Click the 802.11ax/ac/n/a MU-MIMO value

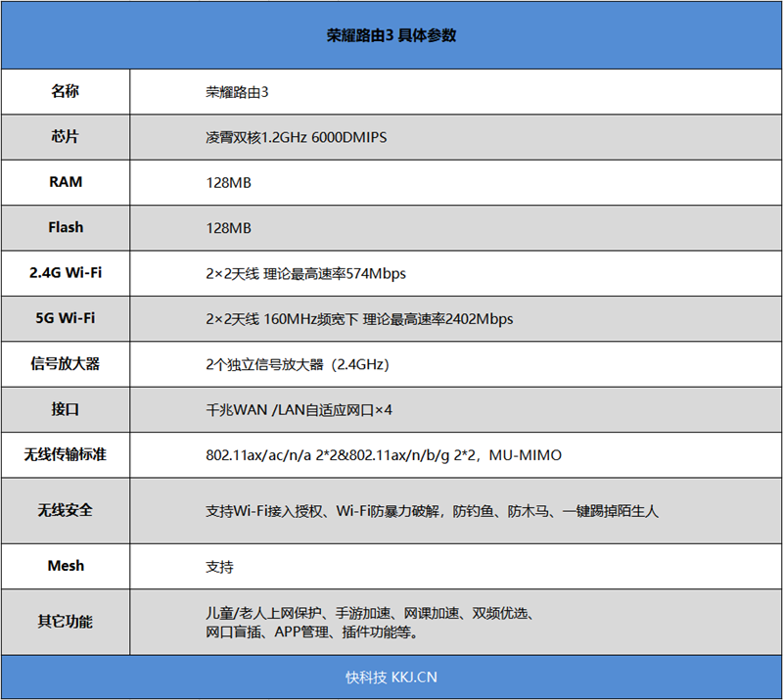point(384,455)
